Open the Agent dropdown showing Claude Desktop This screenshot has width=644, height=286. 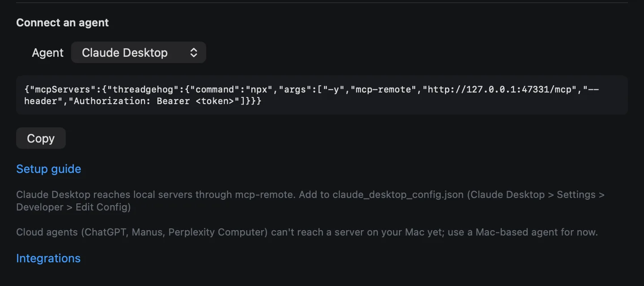[138, 53]
